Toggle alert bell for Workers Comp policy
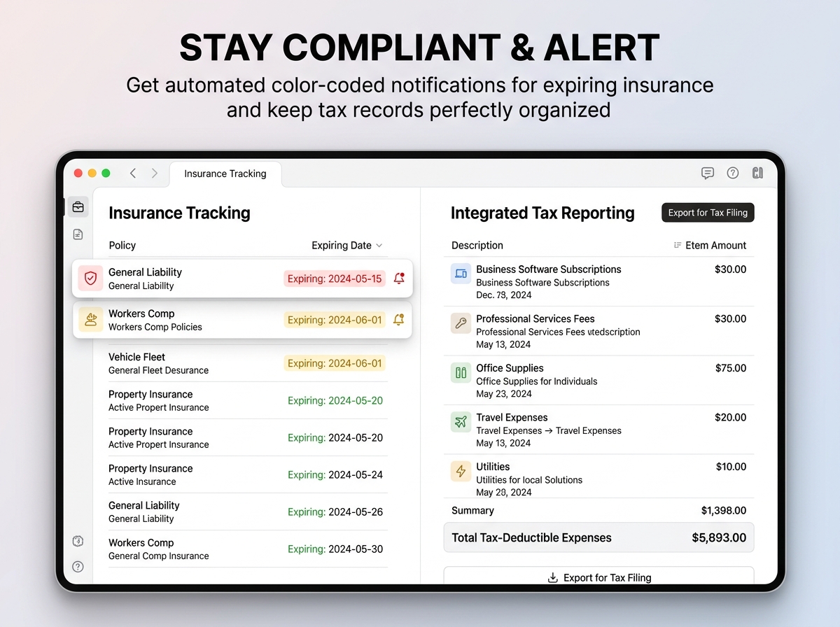This screenshot has width=840, height=627. point(399,320)
